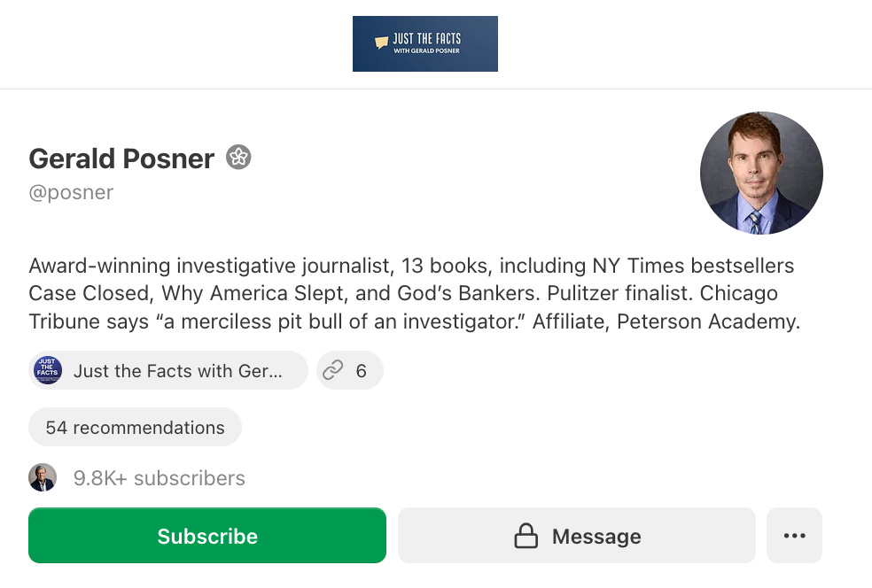
Task: Click the lock icon on Message
Action: pyautogui.click(x=526, y=536)
